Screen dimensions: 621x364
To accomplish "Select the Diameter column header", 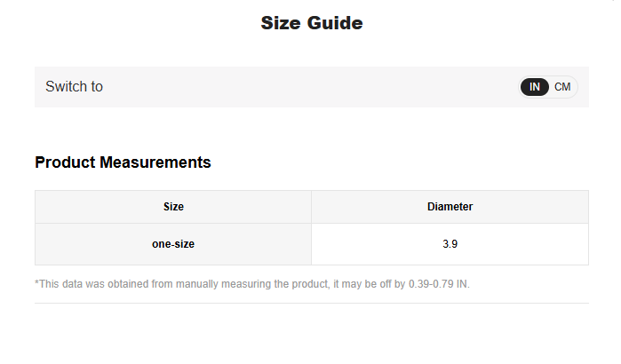I will pyautogui.click(x=450, y=207).
